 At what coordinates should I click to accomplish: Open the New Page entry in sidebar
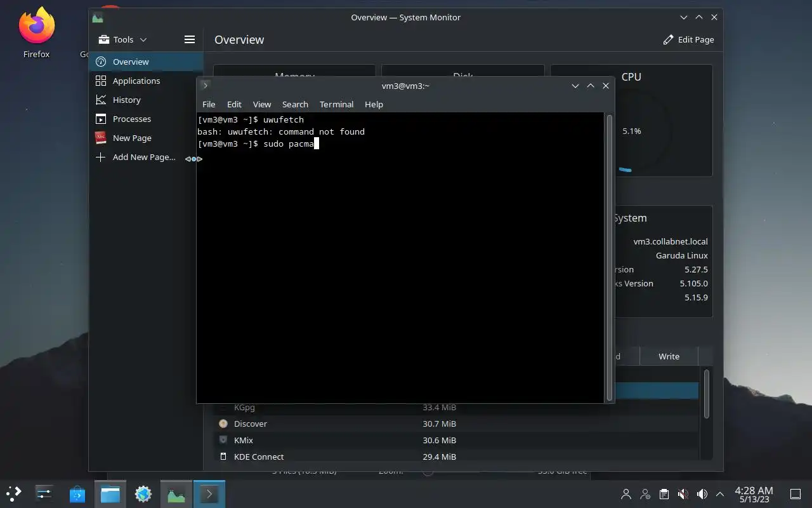[x=146, y=138]
